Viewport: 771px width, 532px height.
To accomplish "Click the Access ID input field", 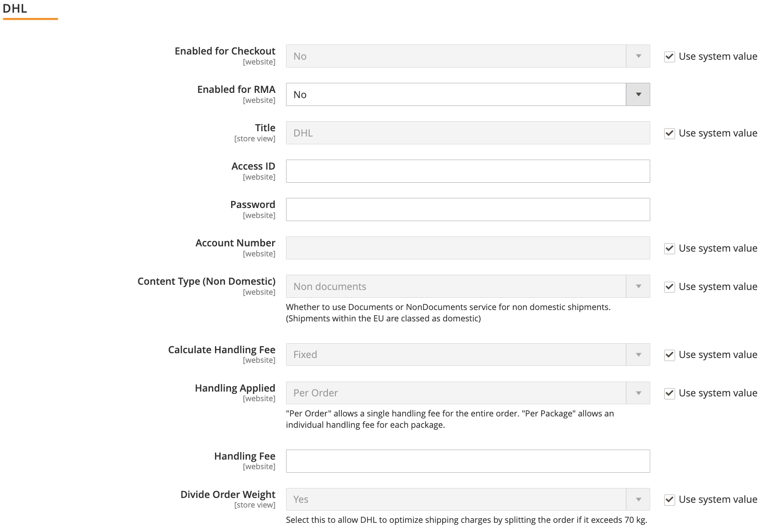I will [x=467, y=171].
